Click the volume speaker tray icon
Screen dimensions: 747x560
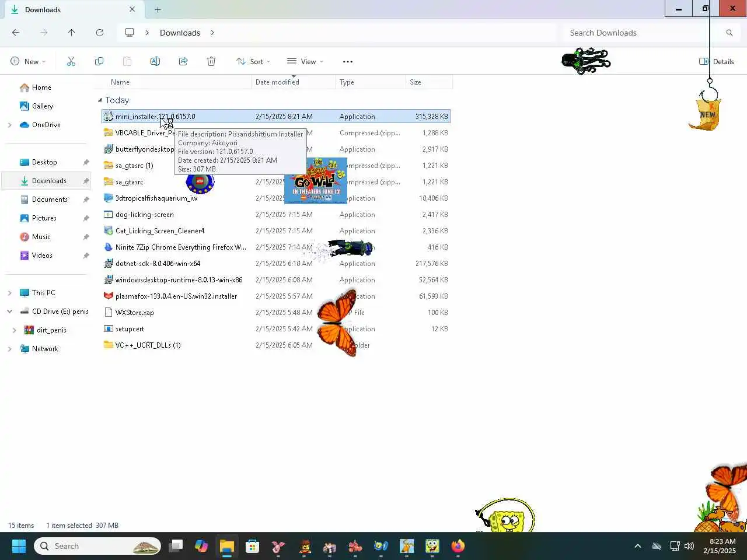click(689, 546)
